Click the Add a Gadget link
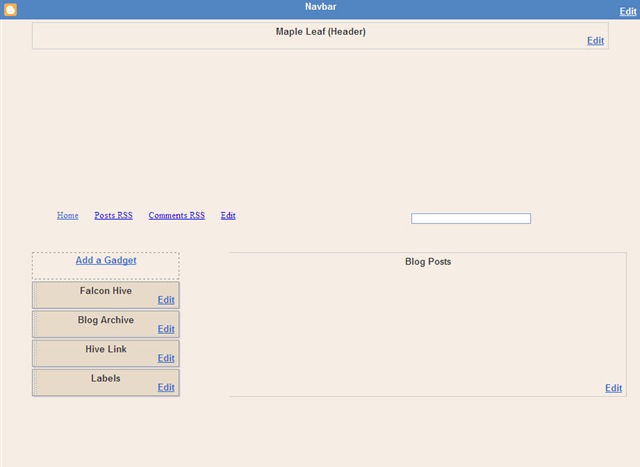640x467 pixels. tap(106, 260)
